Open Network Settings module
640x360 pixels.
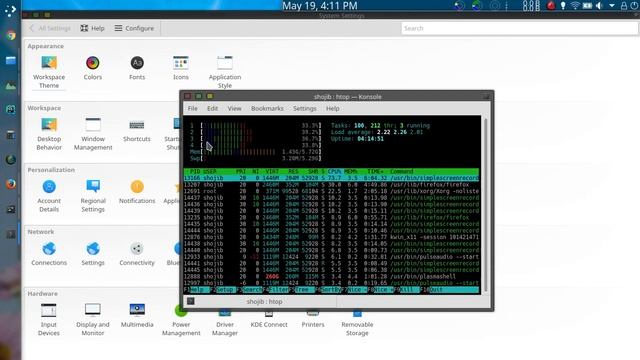(x=93, y=254)
